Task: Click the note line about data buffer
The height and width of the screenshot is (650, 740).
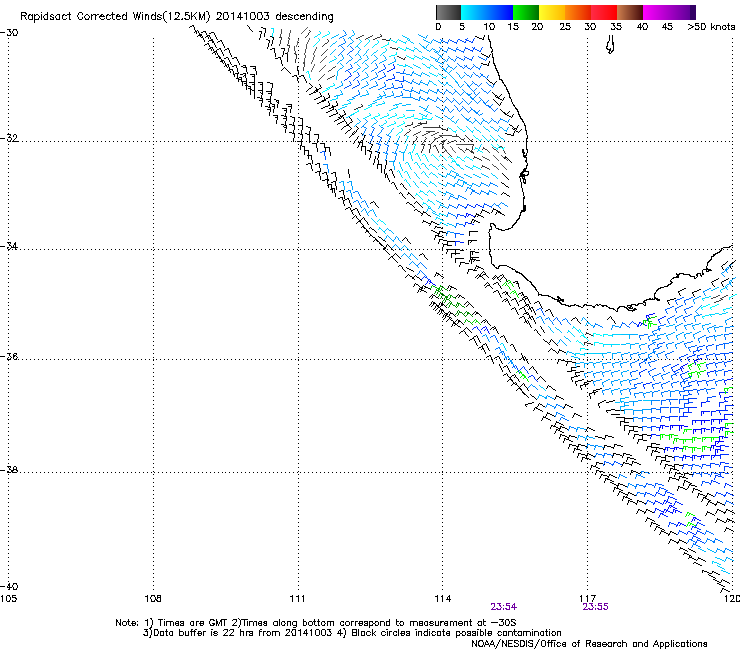Action: coord(352,633)
